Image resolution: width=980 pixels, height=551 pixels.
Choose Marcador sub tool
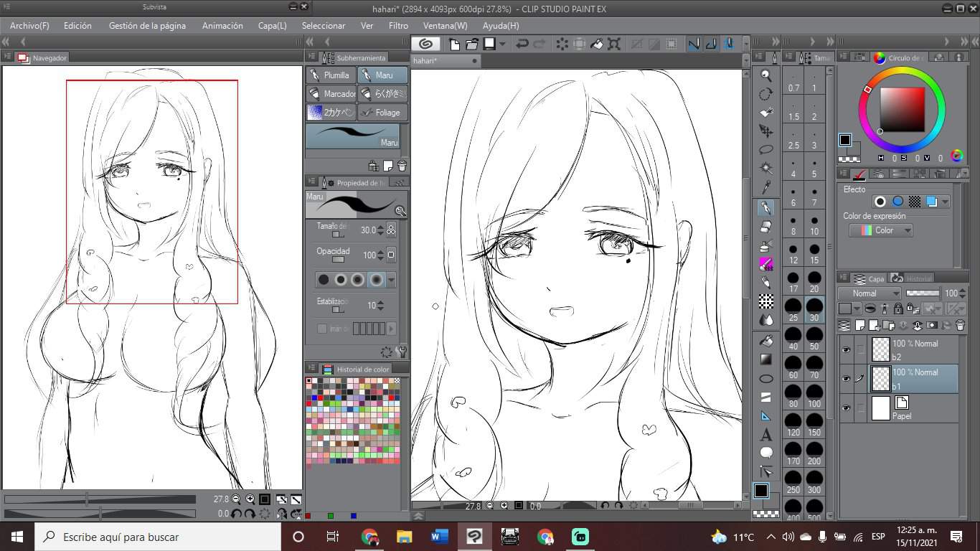[x=331, y=93]
